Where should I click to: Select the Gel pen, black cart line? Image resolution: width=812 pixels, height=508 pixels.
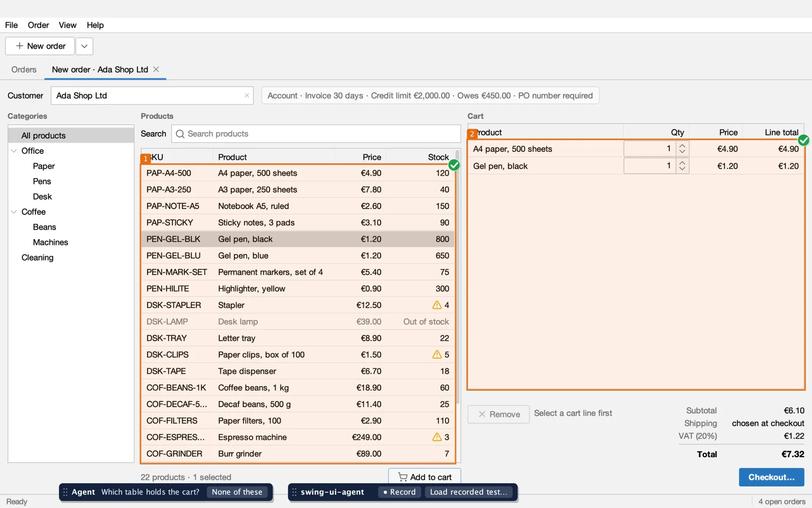point(636,166)
